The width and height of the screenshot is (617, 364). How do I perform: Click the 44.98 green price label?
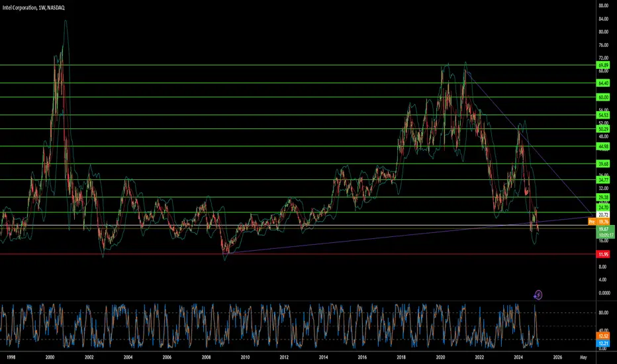point(603,146)
